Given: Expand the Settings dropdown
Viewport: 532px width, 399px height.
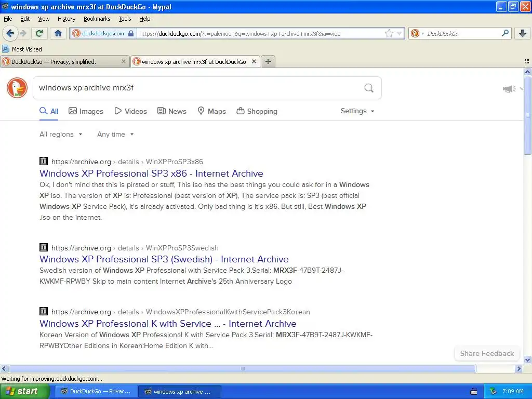Looking at the screenshot, I should pyautogui.click(x=357, y=111).
